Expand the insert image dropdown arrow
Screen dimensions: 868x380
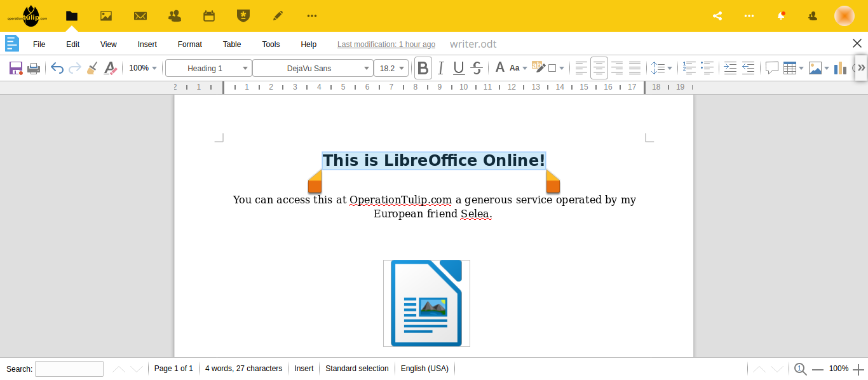click(827, 68)
